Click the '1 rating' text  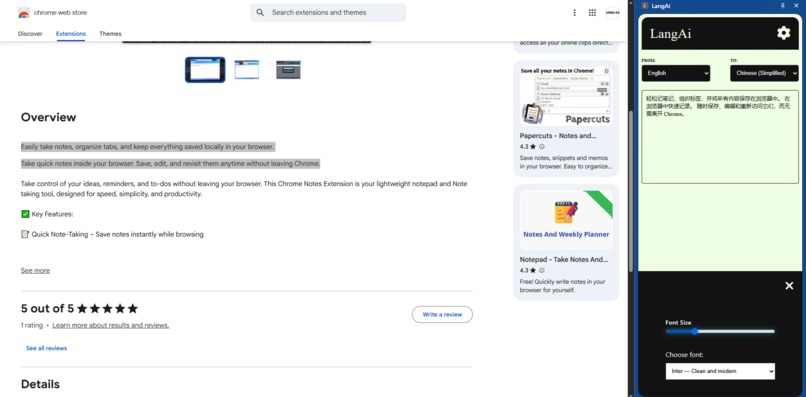32,325
